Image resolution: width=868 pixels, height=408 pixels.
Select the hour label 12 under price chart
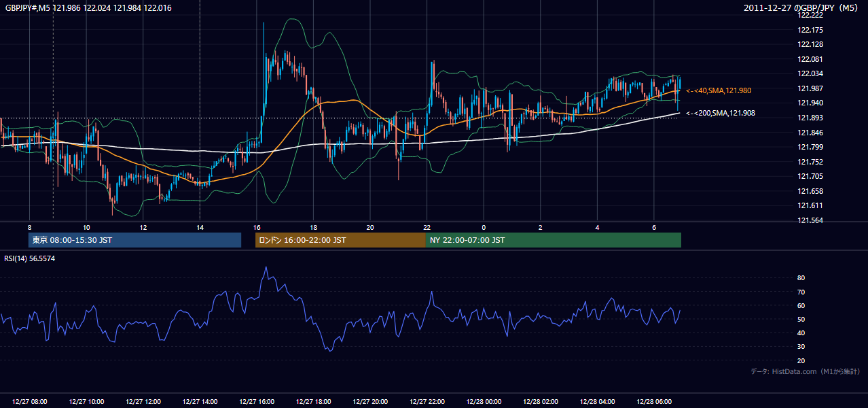(143, 226)
